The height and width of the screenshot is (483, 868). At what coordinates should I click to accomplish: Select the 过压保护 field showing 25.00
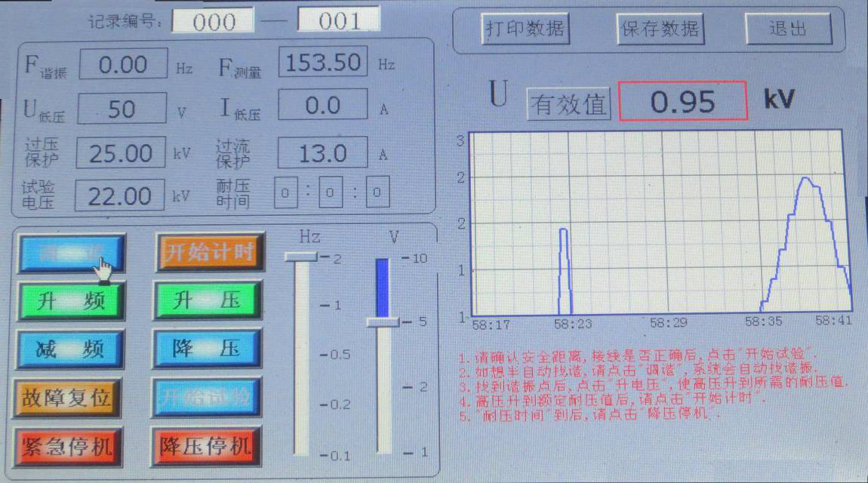pyautogui.click(x=121, y=154)
